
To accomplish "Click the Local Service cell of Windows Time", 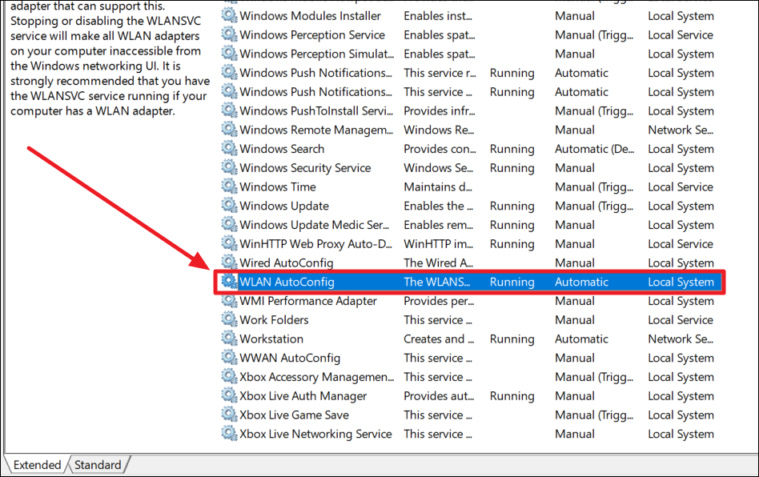I will [681, 187].
